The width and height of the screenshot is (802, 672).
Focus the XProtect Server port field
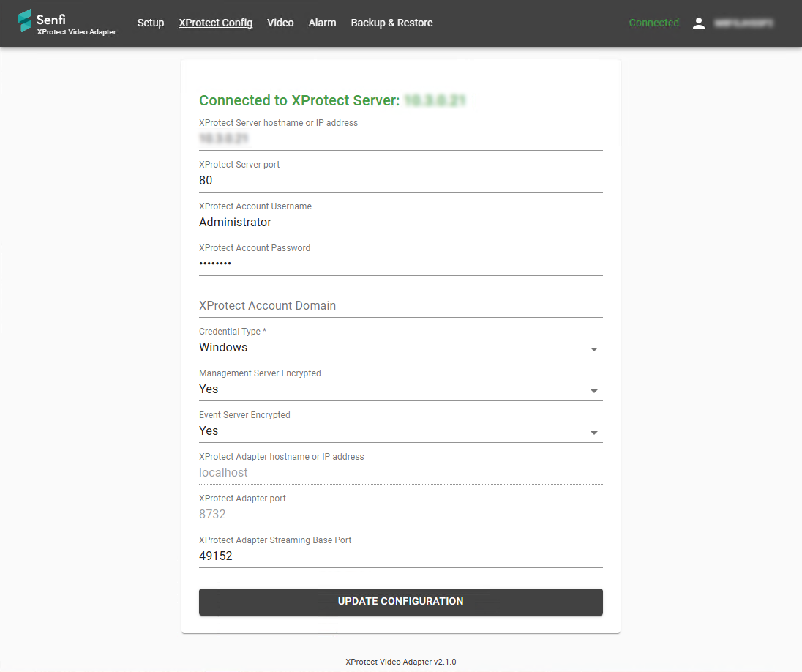coord(400,180)
